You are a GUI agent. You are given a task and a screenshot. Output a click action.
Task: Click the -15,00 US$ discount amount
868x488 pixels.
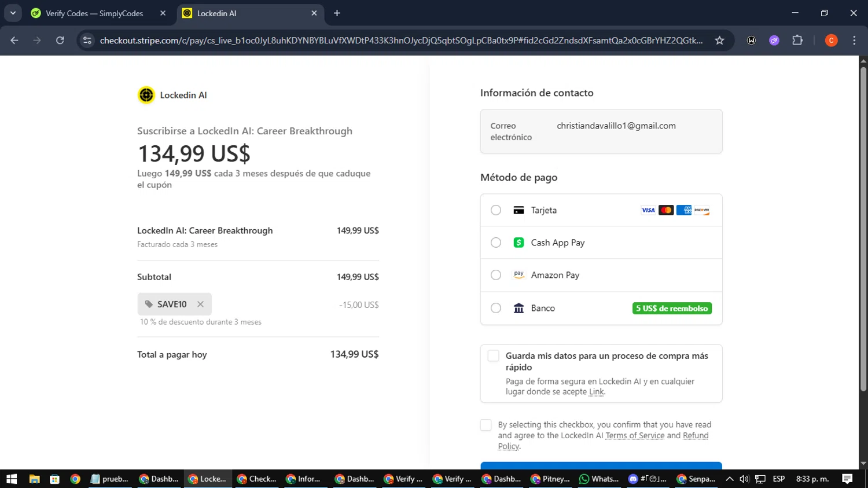(x=359, y=305)
